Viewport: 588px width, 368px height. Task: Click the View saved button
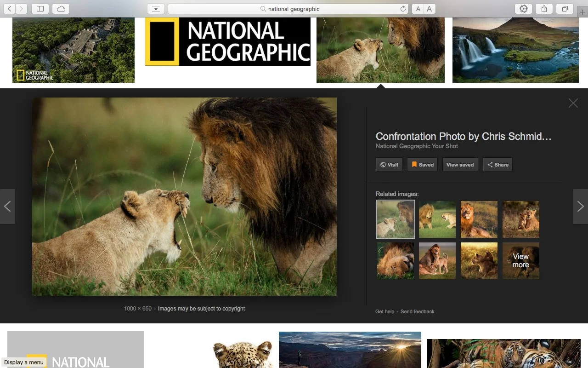[460, 165]
